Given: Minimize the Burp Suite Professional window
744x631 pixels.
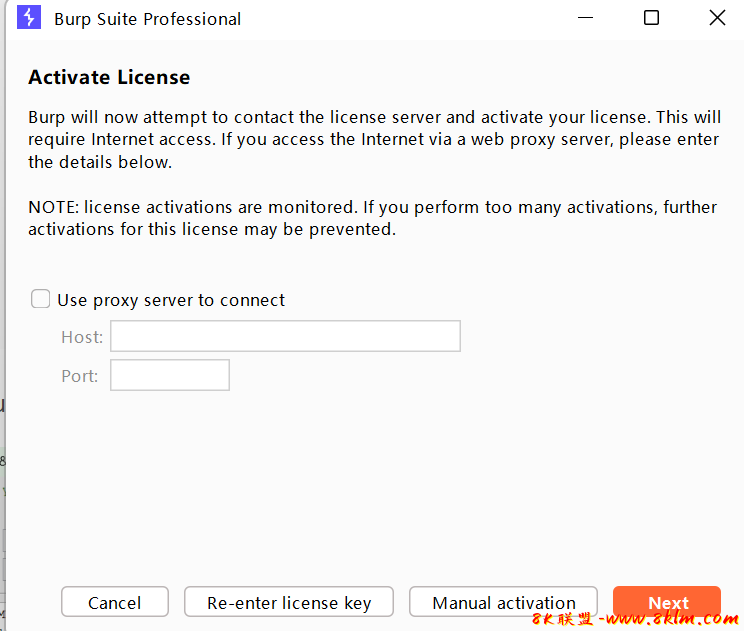Looking at the screenshot, I should (585, 18).
